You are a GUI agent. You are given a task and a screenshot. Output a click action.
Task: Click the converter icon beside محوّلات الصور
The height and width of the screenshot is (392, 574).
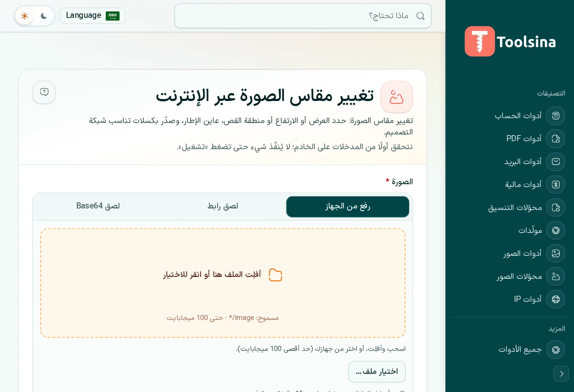click(556, 276)
